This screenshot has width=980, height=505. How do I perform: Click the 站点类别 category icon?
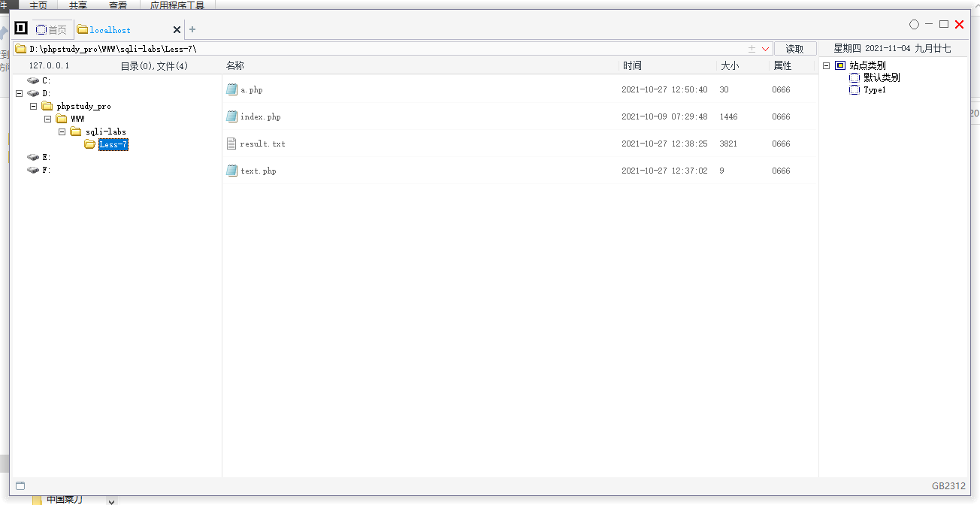point(840,65)
